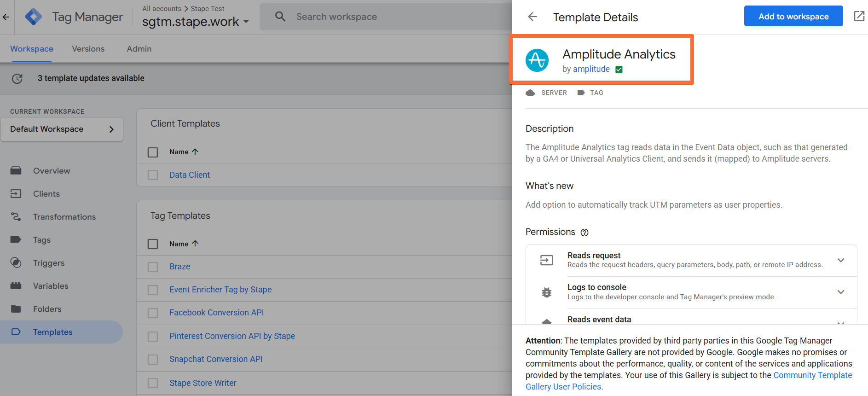Open template in new window icon
Image resolution: width=868 pixels, height=396 pixels.
(859, 16)
